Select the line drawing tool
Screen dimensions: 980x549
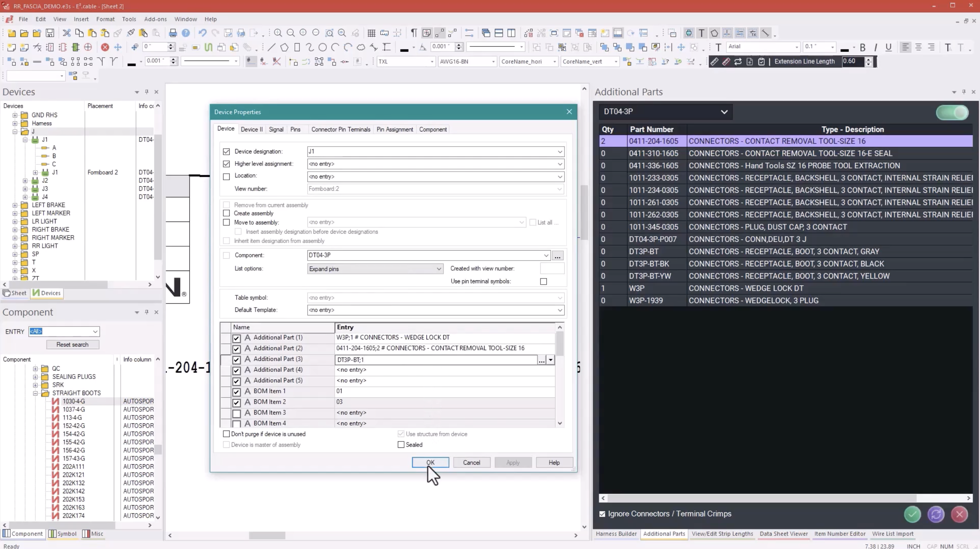click(271, 47)
